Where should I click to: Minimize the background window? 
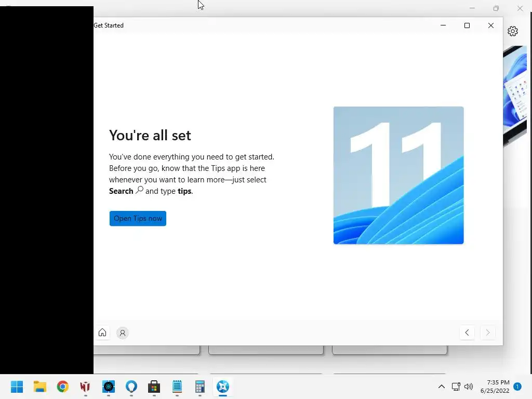coord(472,8)
